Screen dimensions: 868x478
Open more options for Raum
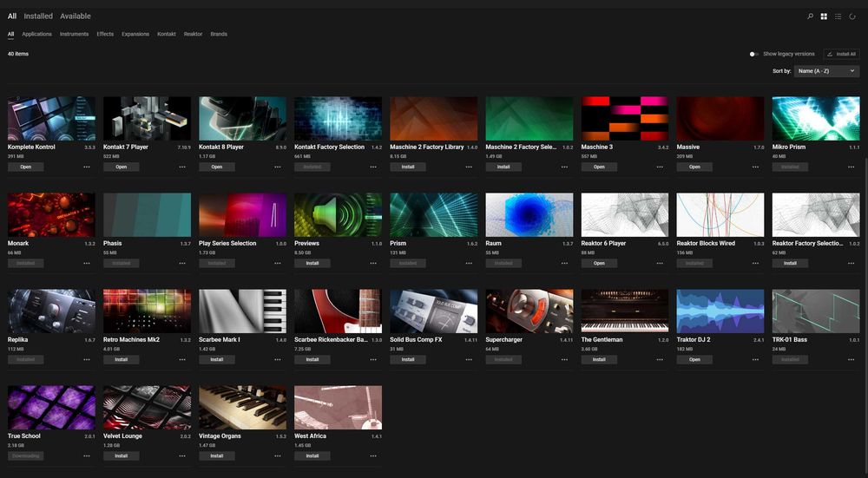(565, 264)
